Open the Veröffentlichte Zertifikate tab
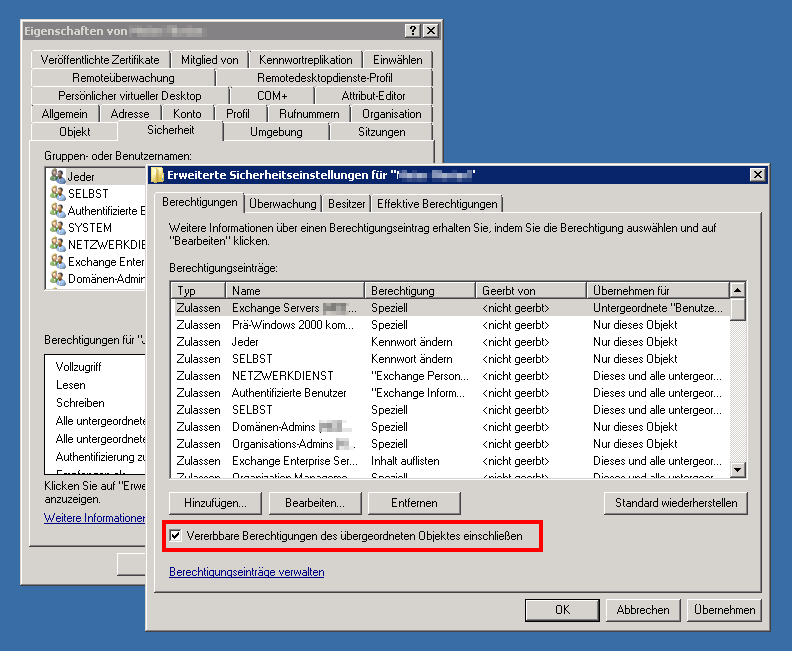 pos(100,60)
